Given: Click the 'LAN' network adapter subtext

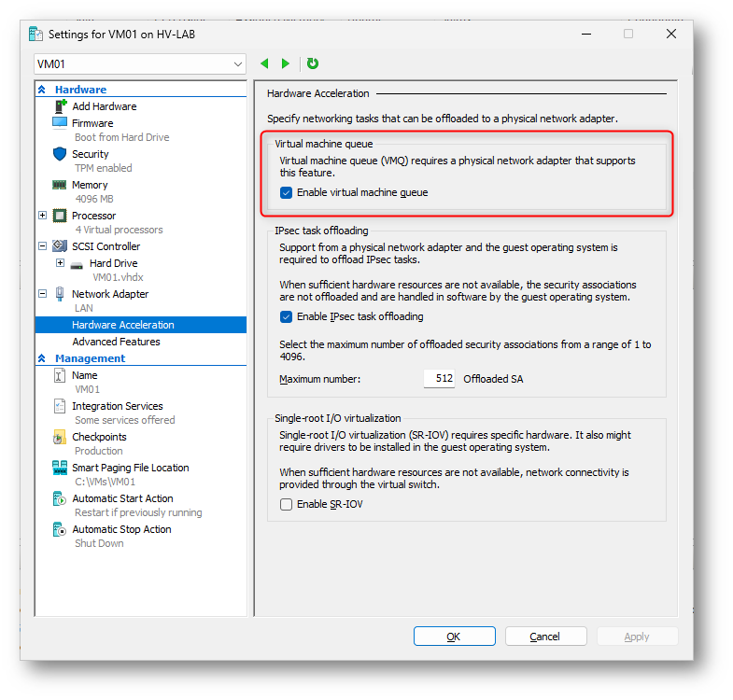Looking at the screenshot, I should click(84, 308).
